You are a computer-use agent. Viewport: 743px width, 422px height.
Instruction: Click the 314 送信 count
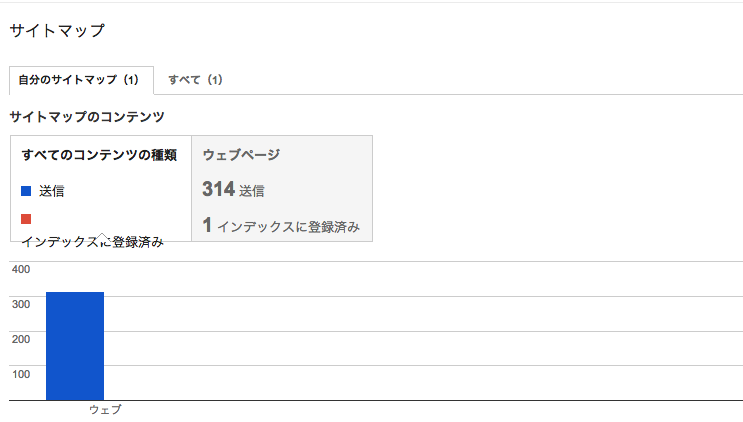pos(233,189)
